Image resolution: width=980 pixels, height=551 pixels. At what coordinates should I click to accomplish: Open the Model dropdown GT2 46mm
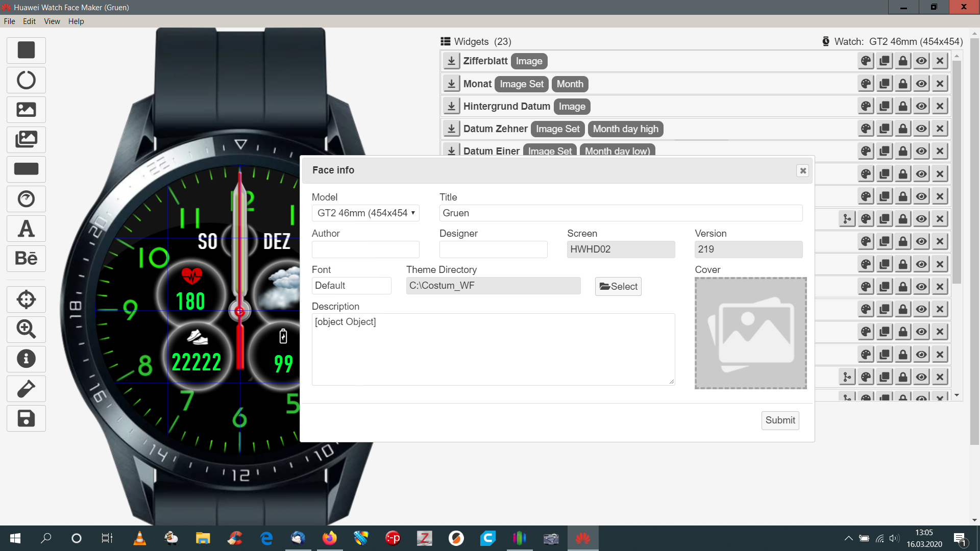[x=365, y=213]
